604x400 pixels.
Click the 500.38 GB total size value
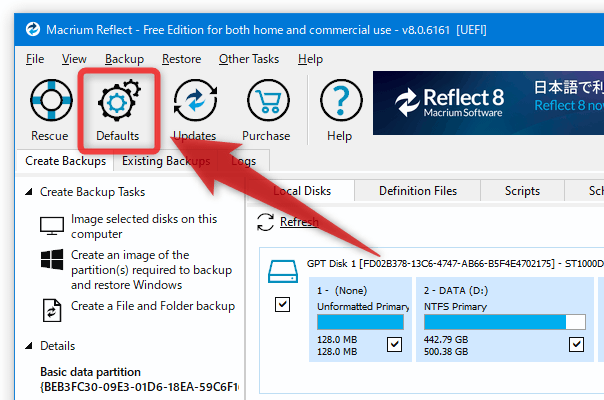pos(446,351)
